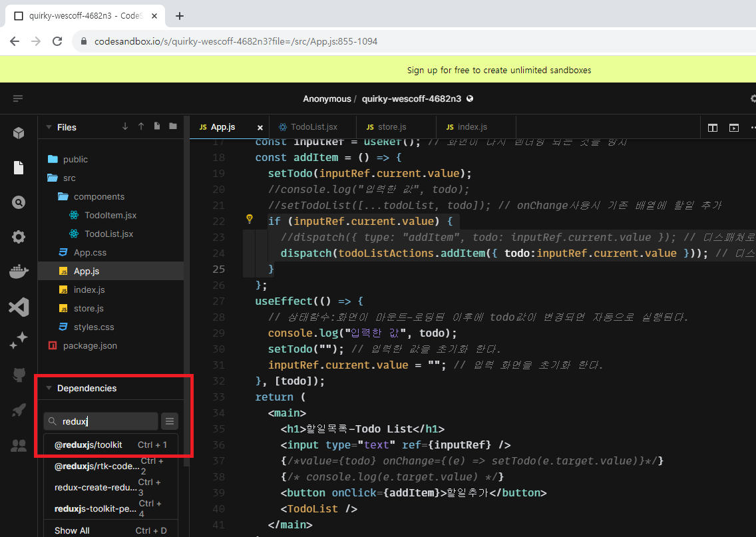Create a new file via Files header icon
Screen dimensions: 756x537
click(x=156, y=126)
